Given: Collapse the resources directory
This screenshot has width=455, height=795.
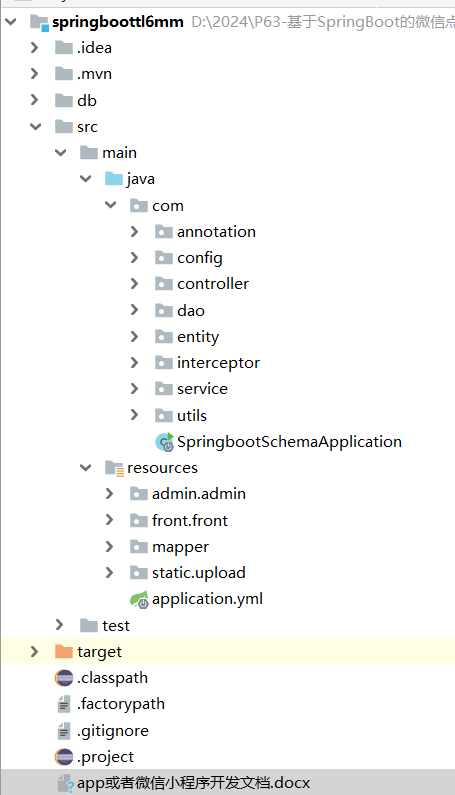Looking at the screenshot, I should (x=86, y=468).
